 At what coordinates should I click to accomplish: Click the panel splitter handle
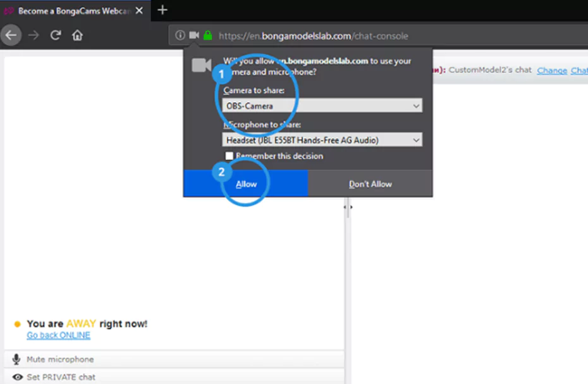348,207
